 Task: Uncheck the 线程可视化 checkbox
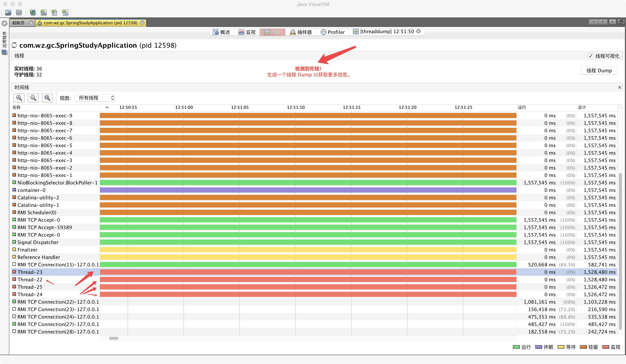590,56
